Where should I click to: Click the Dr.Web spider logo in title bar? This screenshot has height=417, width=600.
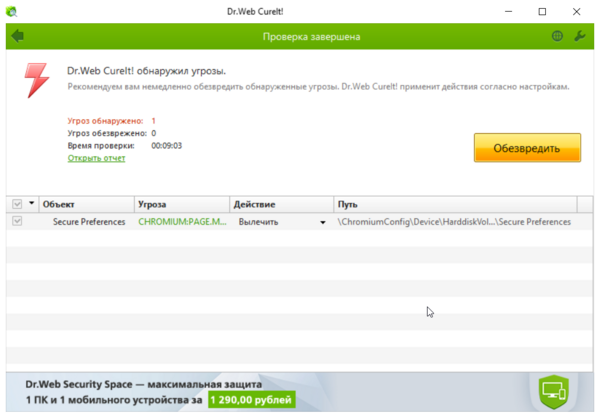(x=12, y=11)
